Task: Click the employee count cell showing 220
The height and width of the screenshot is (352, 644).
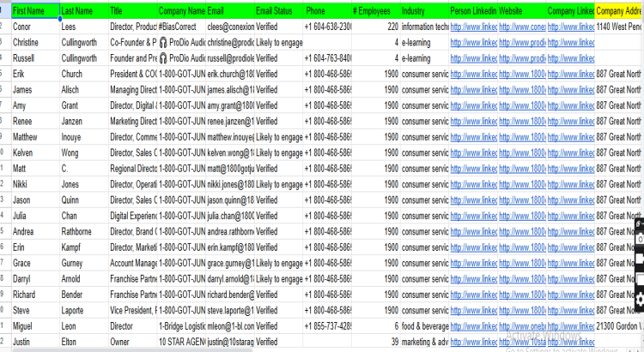Action: 376,27
